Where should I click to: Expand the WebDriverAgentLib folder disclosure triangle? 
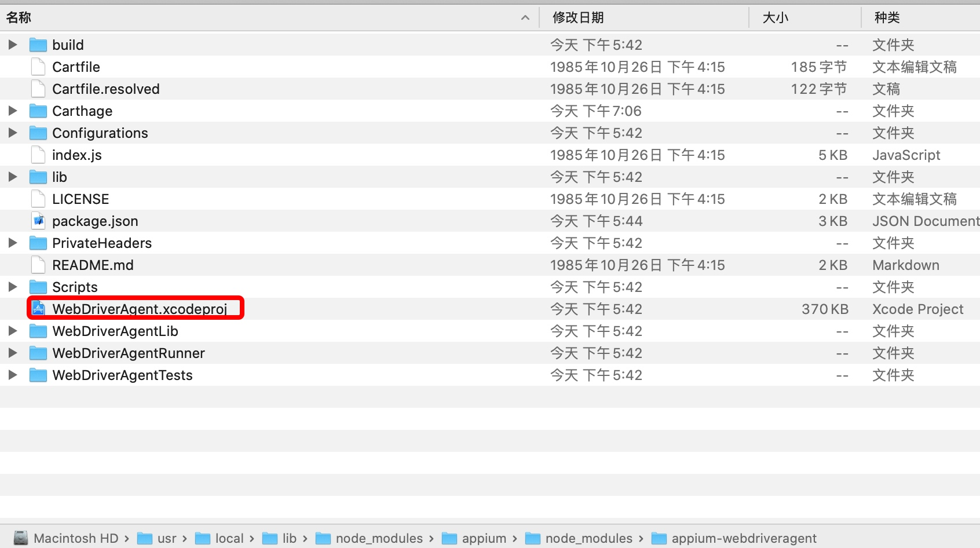[x=13, y=331]
